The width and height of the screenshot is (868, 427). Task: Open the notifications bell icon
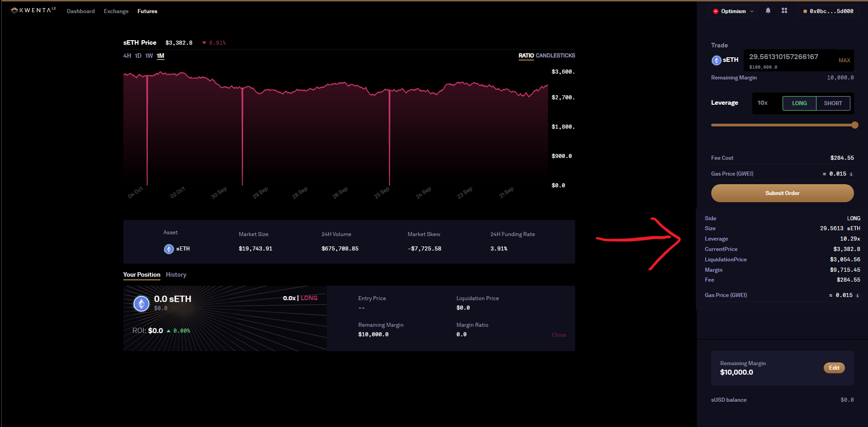(768, 10)
